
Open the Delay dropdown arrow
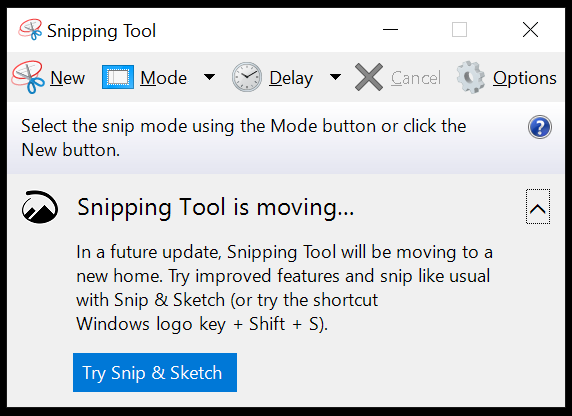coord(335,77)
